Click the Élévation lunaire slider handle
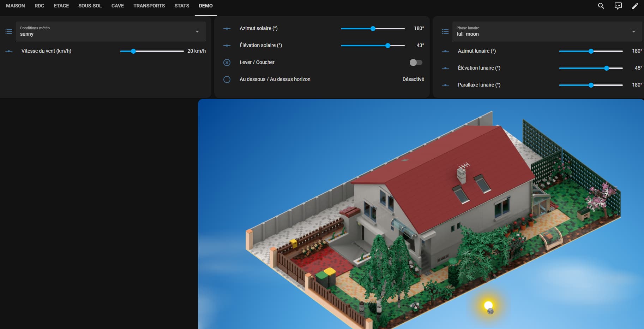The image size is (644, 329). point(606,68)
